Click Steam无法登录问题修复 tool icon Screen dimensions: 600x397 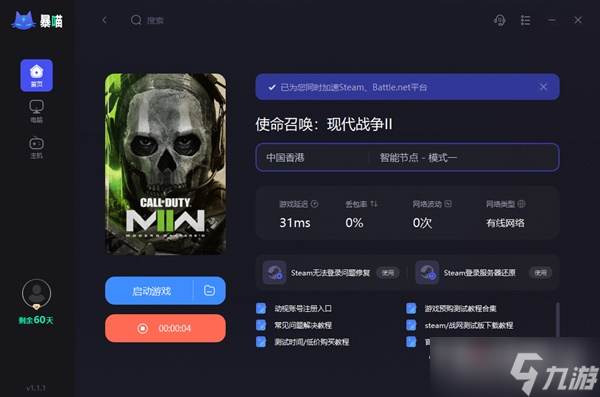tap(274, 273)
